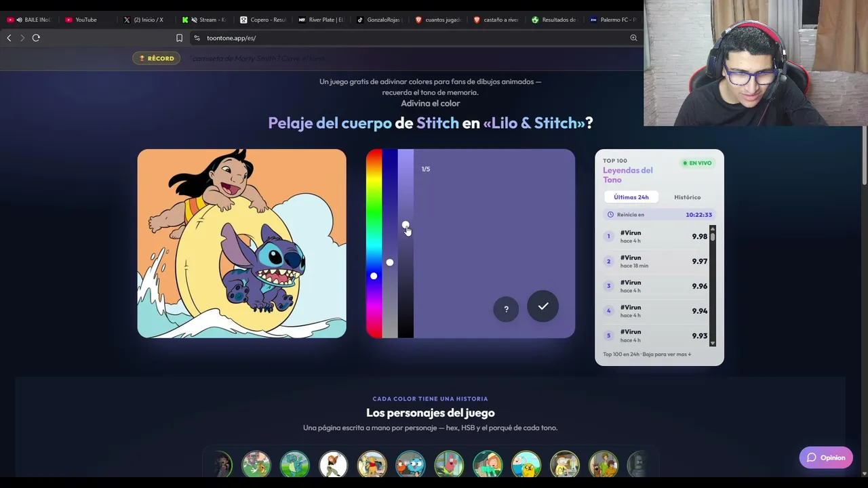This screenshot has width=868, height=488.
Task: Confirm the color with the checkmark button
Action: point(543,306)
